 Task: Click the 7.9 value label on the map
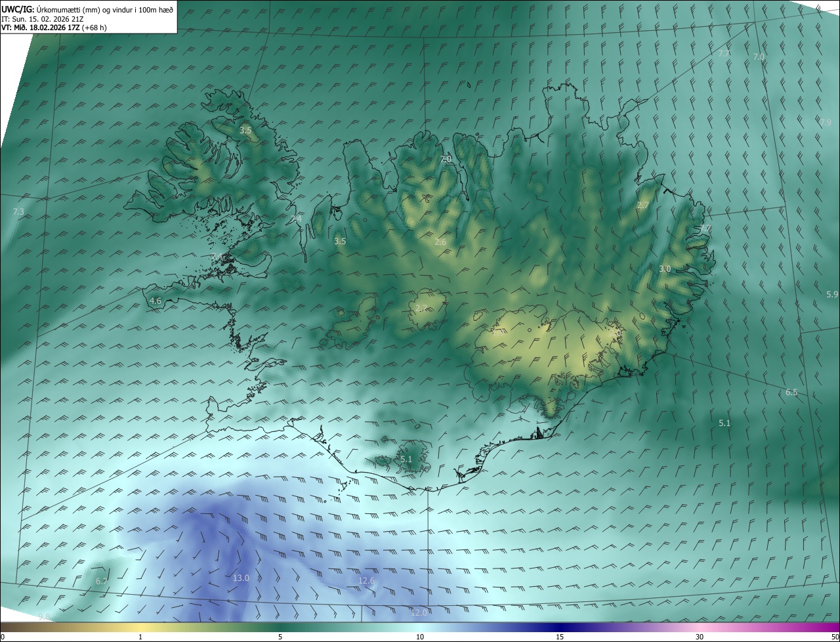826,122
